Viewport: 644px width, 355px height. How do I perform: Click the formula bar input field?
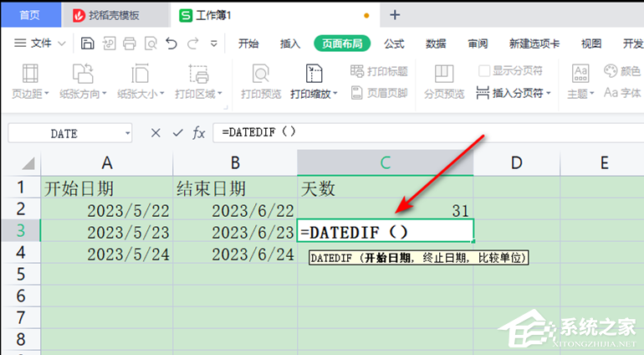(x=427, y=132)
